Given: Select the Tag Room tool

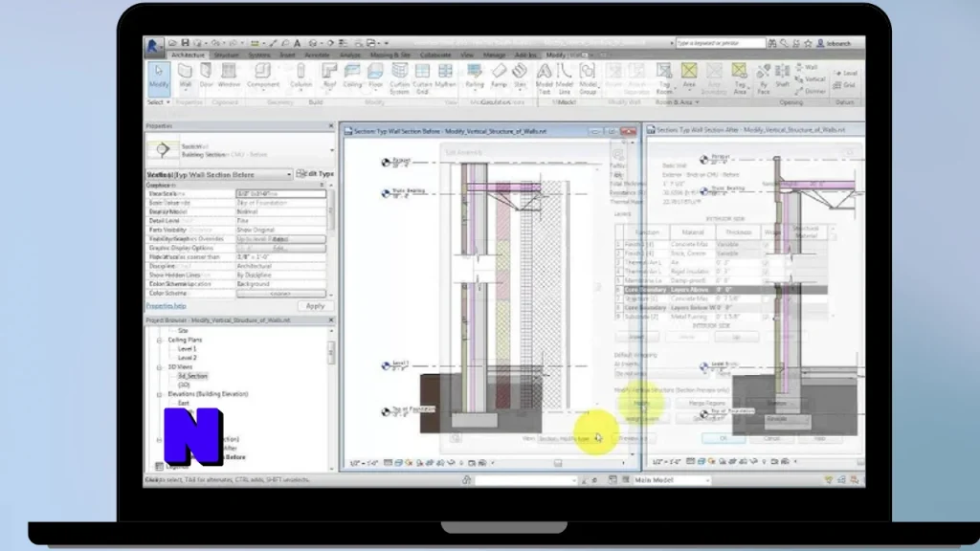Looking at the screenshot, I should [664, 78].
